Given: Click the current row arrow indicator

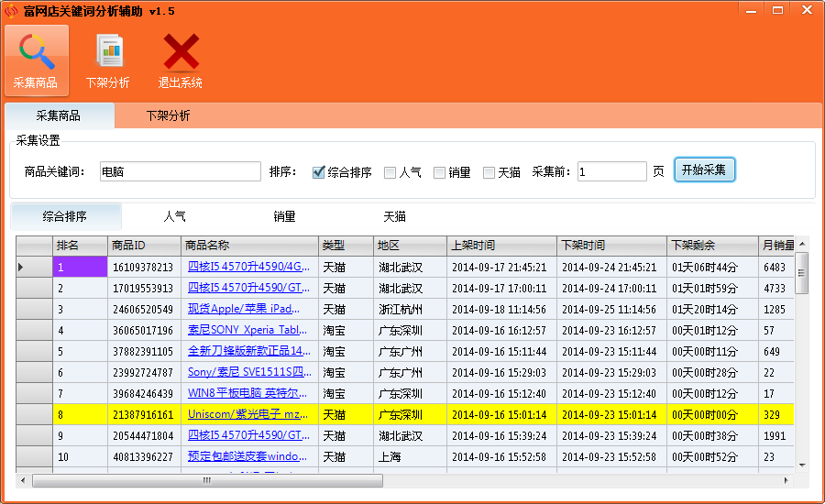Looking at the screenshot, I should (x=21, y=268).
